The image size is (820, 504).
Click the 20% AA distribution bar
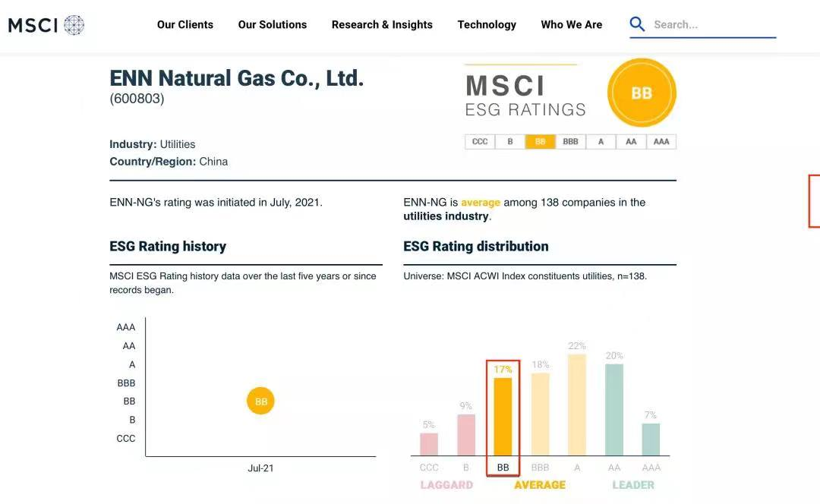[614, 409]
